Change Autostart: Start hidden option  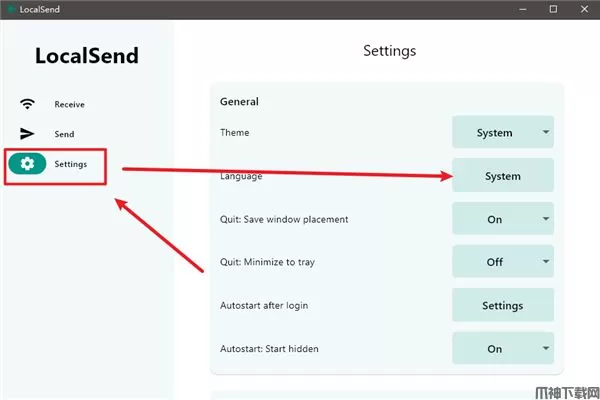click(x=495, y=349)
